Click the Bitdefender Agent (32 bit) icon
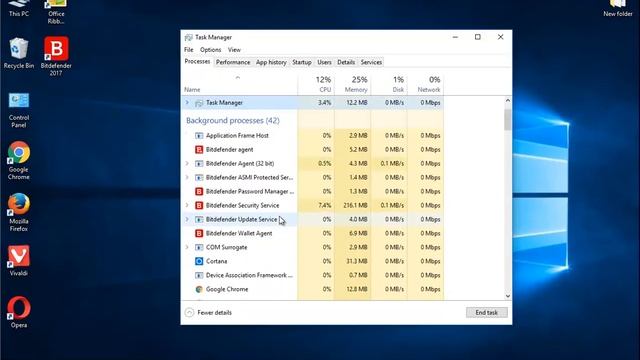The width and height of the screenshot is (640, 360). 199,164
